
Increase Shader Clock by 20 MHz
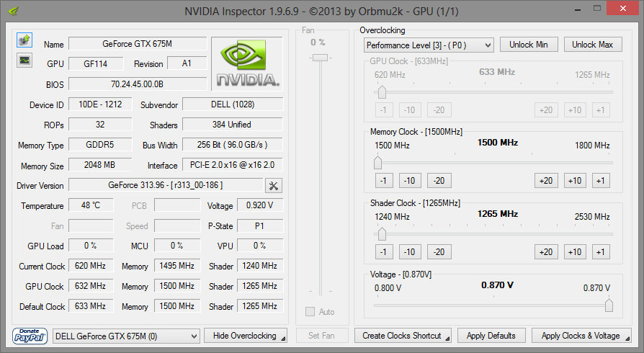tap(546, 252)
